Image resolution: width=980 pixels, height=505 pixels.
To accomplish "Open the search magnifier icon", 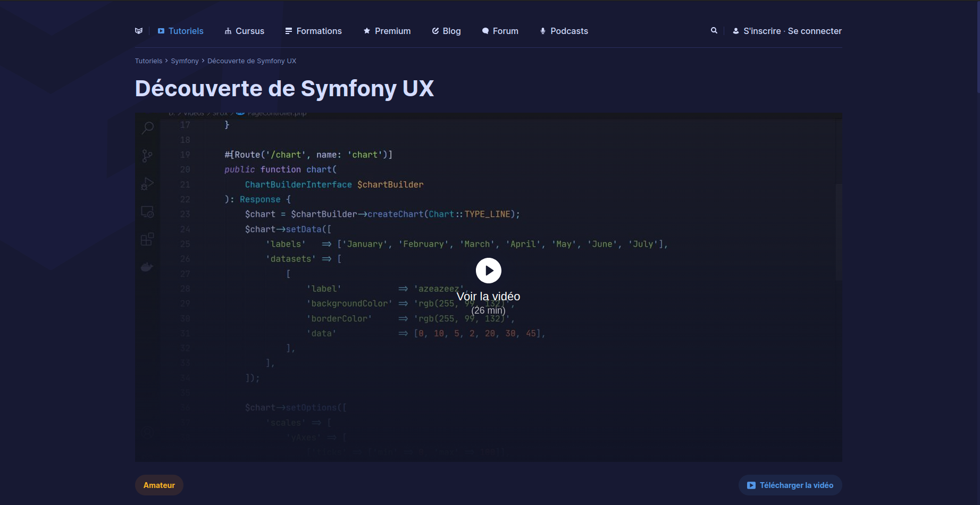I will tap(714, 31).
